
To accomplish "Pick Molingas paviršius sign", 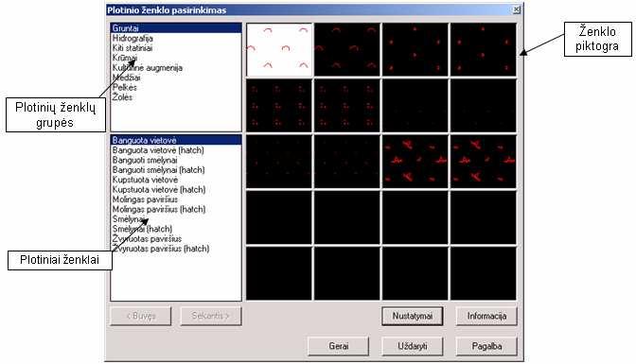I will point(145,199).
